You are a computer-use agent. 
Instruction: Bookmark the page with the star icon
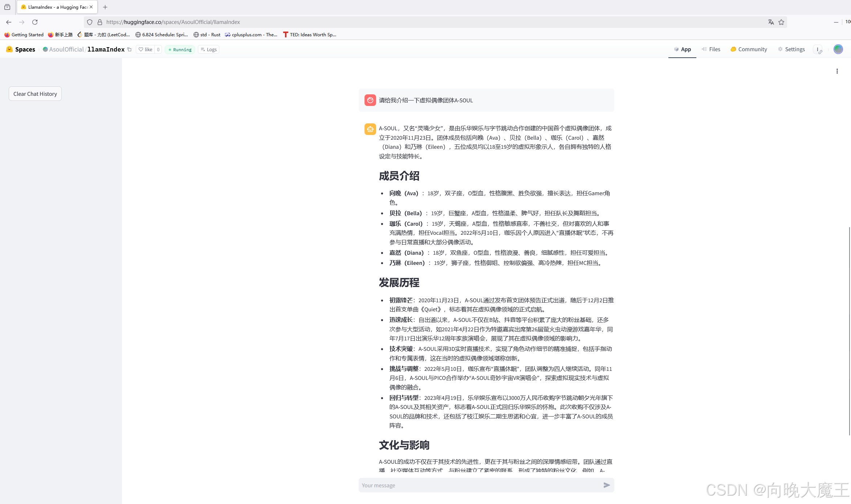[781, 22]
